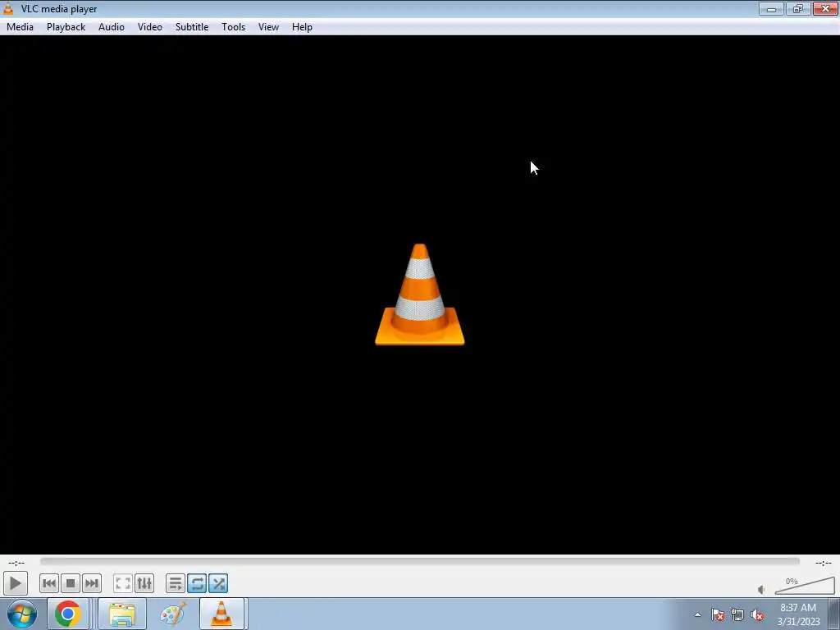Toggle the playlist view
Screen dimensions: 840x630
(x=176, y=583)
